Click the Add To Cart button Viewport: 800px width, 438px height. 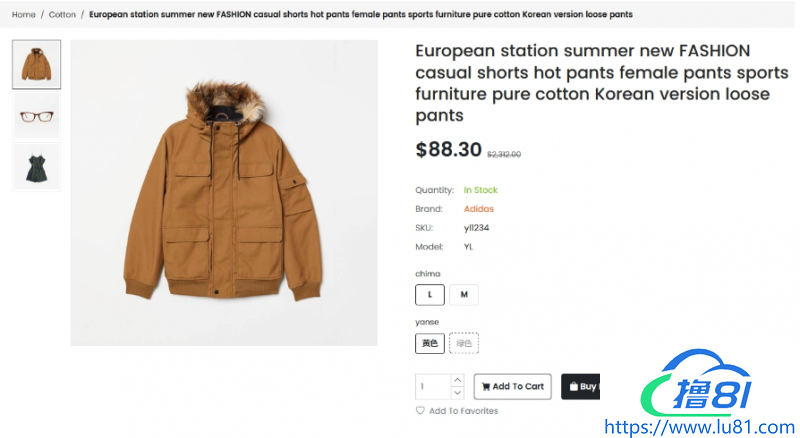512,387
